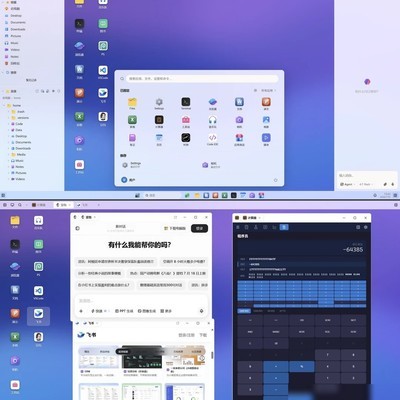Click the settings gear in calculator toolbar
The height and width of the screenshot is (400, 400).
click(x=366, y=227)
